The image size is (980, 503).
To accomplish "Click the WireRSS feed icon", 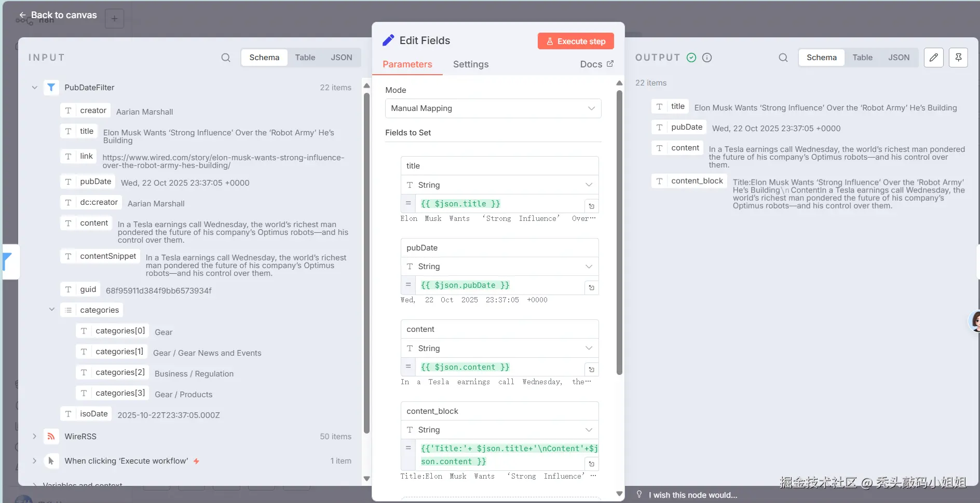I will [51, 437].
